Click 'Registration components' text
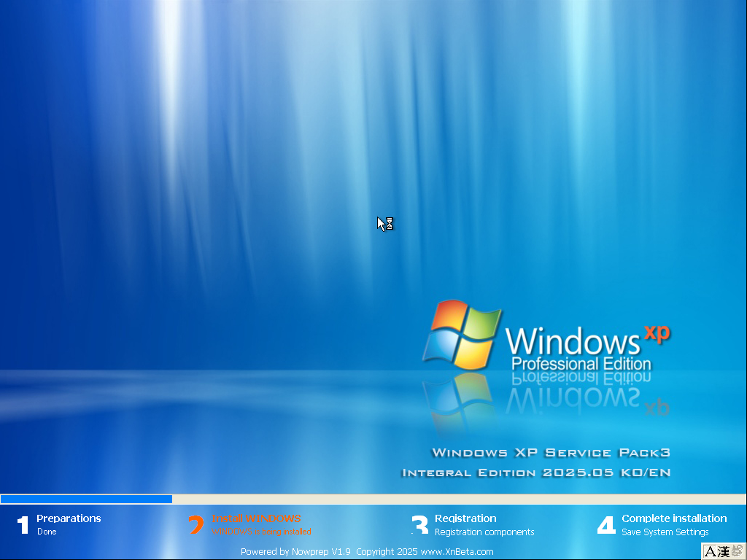 point(484,532)
